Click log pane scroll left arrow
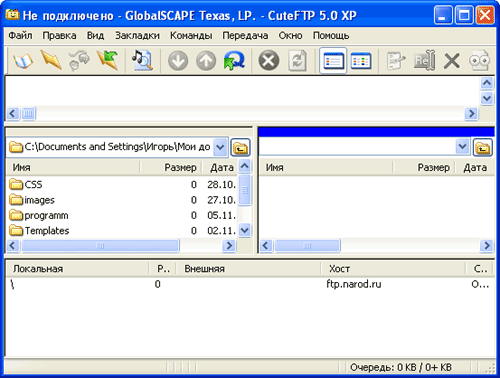This screenshot has width=500, height=378. coord(13,114)
